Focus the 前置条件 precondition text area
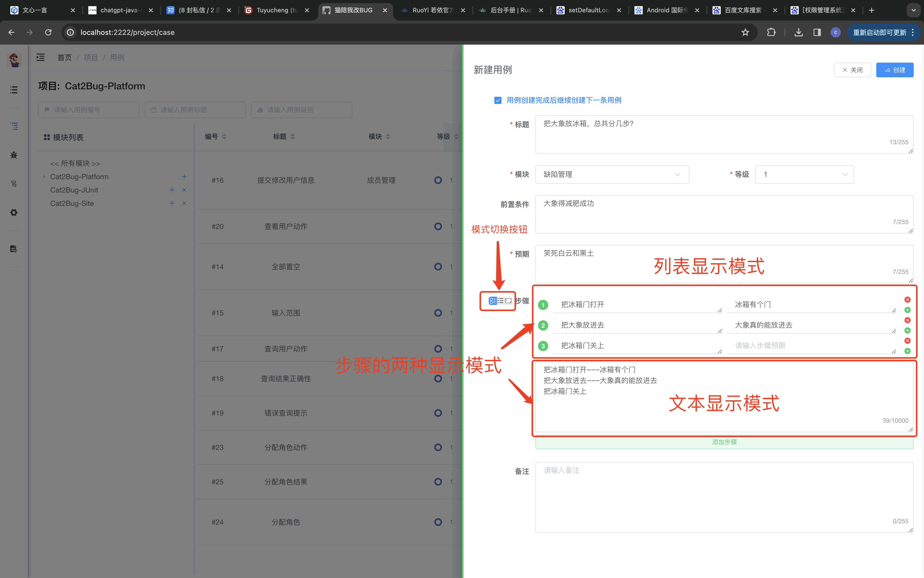The image size is (924, 578). pos(724,214)
